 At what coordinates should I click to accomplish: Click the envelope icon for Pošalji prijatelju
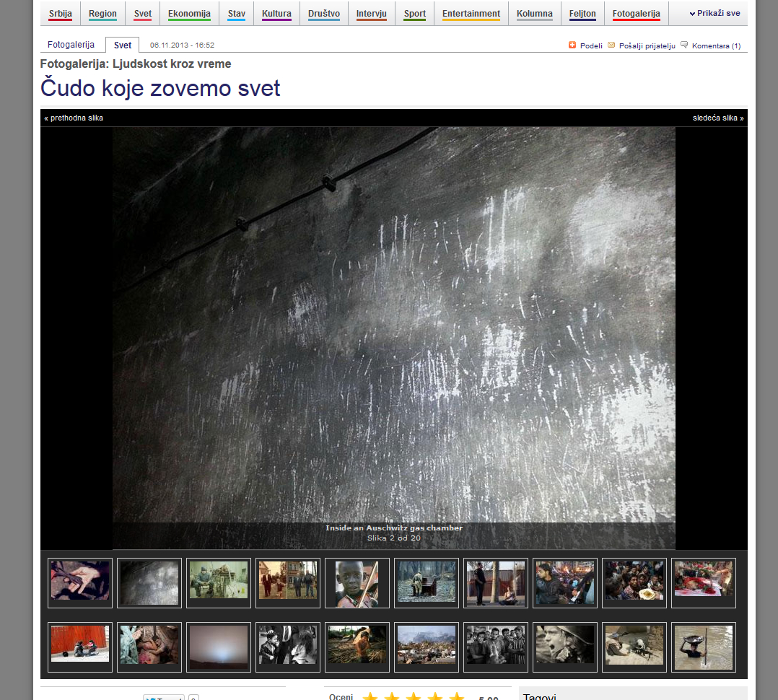(611, 45)
